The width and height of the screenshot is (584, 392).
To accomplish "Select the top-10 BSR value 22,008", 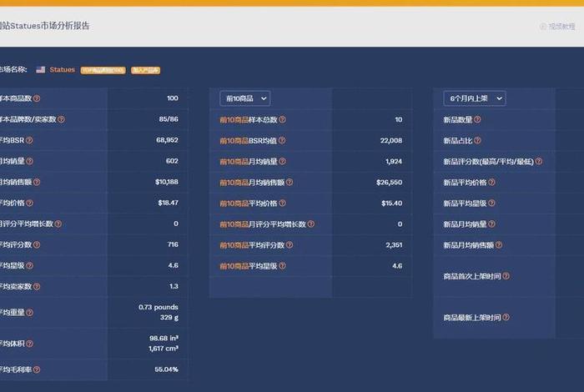I will click(x=391, y=140).
